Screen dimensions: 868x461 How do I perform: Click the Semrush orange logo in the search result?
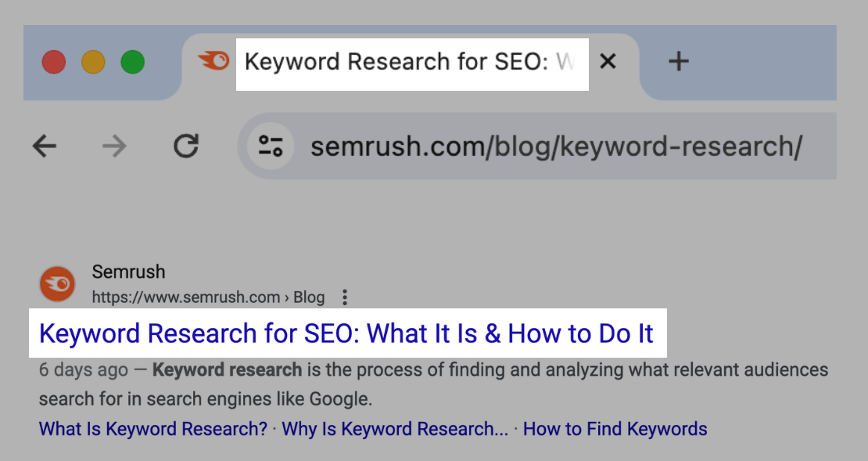(56, 283)
